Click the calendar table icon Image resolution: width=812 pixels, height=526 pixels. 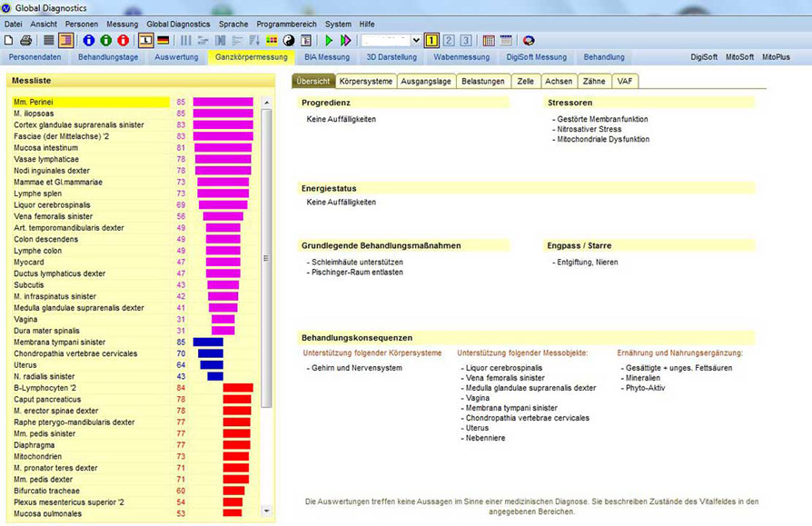[506, 40]
